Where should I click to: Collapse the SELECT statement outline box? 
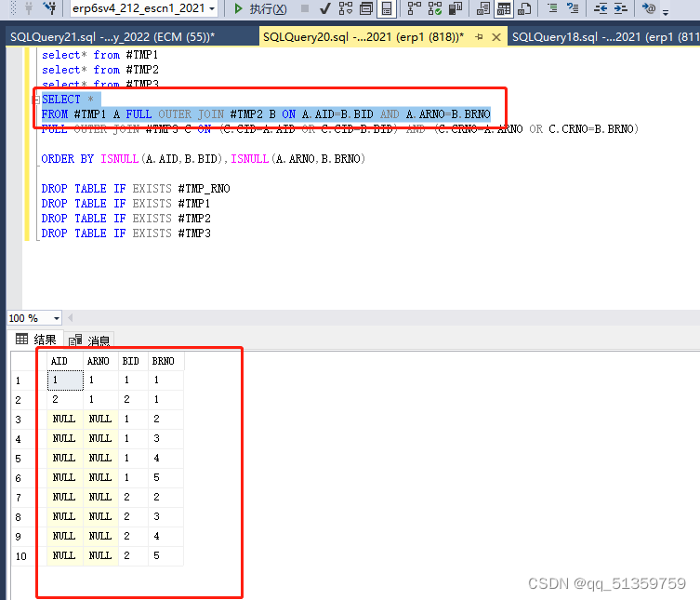pyautogui.click(x=36, y=100)
